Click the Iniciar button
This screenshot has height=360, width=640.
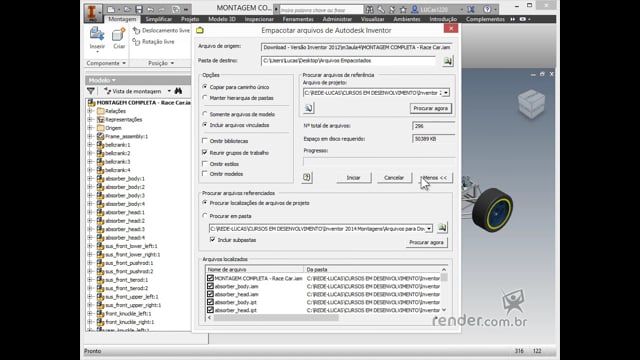353,178
